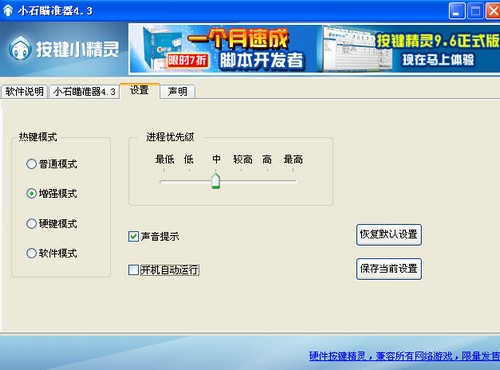Screen dimensions: 500x370
Task: Close the 小石瞄准器4.3 window
Action: tap(493, 11)
